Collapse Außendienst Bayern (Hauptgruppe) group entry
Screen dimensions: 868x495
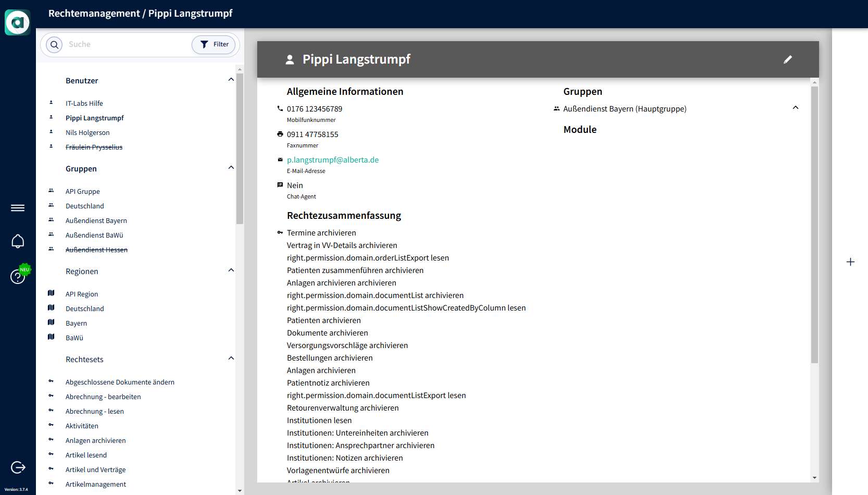click(795, 108)
